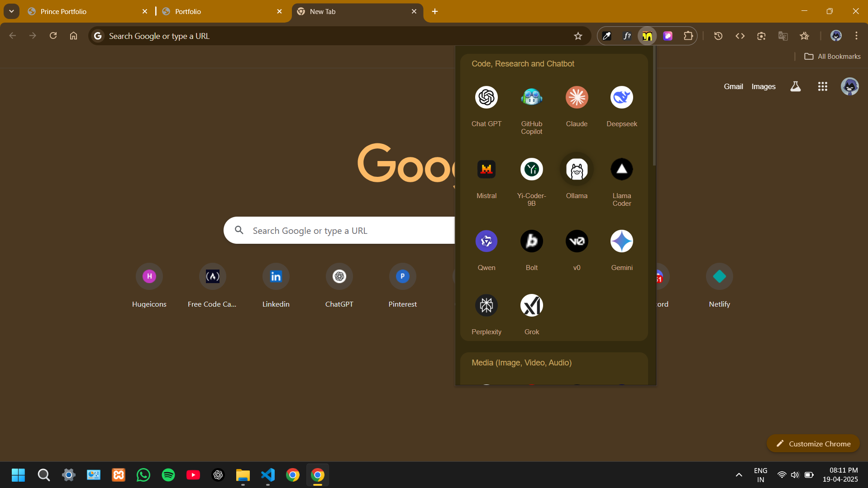
Task: Open the Chrome three-dot menu
Action: [856, 36]
